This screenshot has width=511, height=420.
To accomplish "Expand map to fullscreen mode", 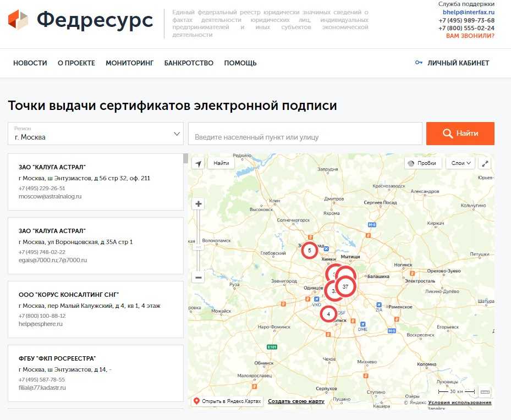I will (x=485, y=163).
